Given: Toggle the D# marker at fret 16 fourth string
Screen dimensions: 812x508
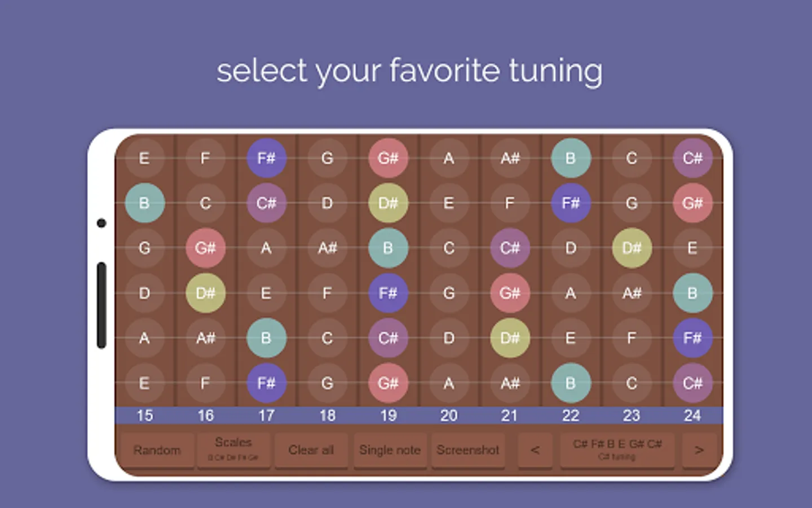Looking at the screenshot, I should pos(205,293).
